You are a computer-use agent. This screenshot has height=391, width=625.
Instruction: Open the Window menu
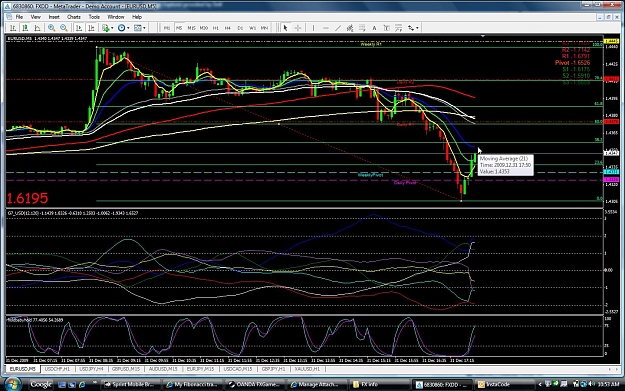(x=116, y=17)
